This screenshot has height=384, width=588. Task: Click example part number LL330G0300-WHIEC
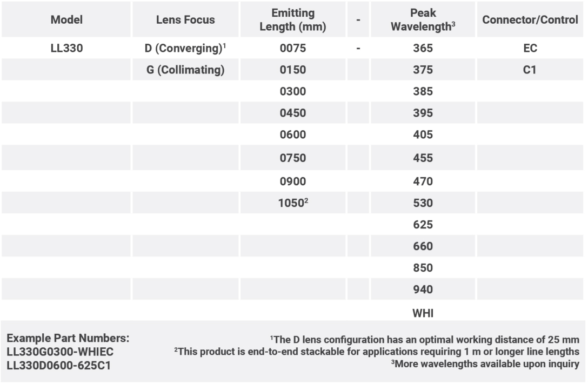[x=60, y=353]
